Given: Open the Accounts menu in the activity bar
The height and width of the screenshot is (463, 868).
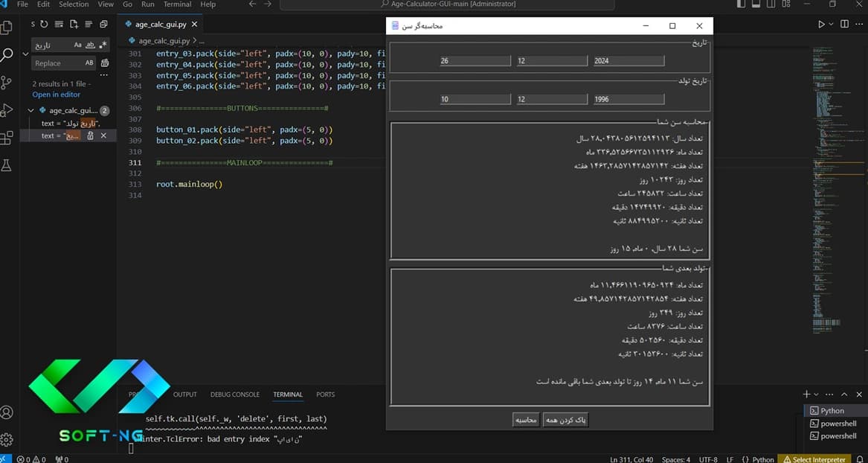Looking at the screenshot, I should (7, 412).
